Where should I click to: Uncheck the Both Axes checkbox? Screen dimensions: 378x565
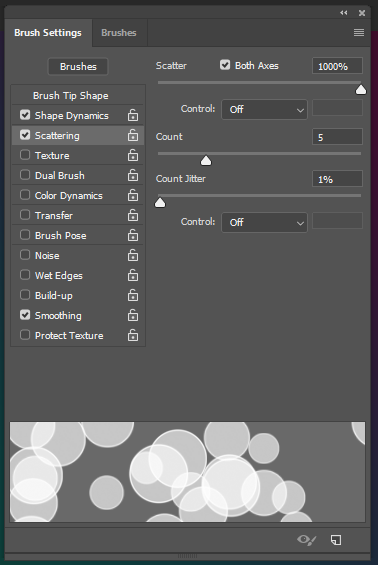tap(225, 65)
